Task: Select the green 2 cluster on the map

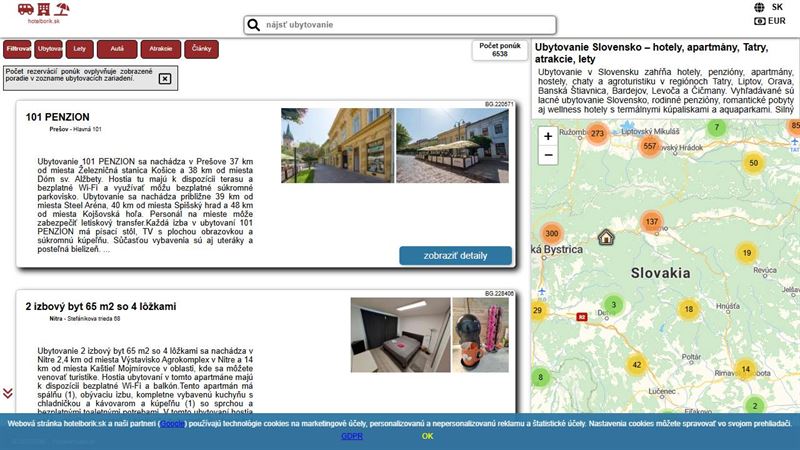Action: pos(755,406)
